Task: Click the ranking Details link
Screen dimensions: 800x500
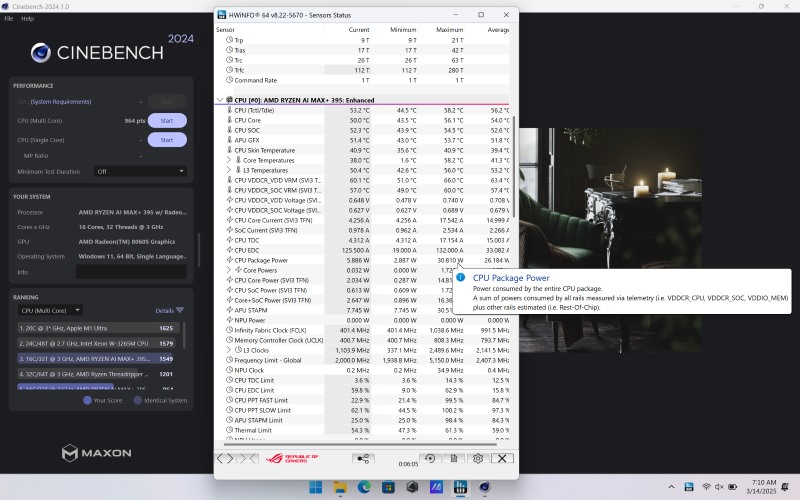Action: [164, 310]
